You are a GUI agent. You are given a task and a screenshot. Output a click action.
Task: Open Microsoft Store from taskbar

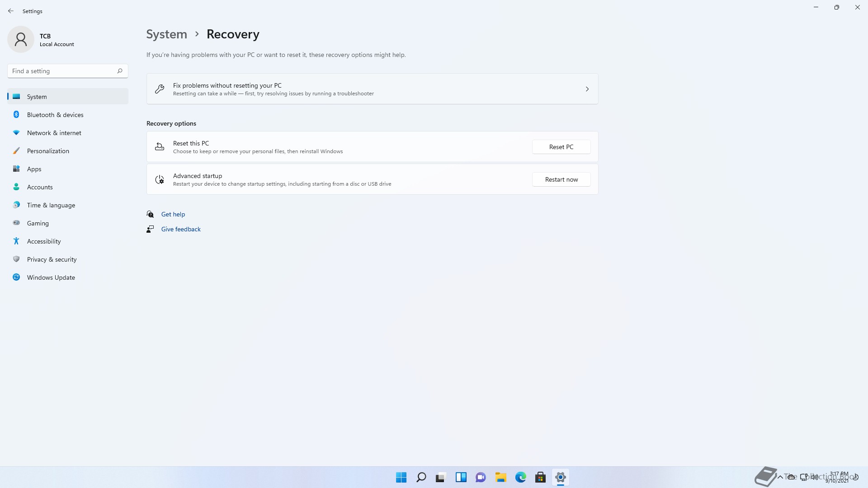click(540, 477)
